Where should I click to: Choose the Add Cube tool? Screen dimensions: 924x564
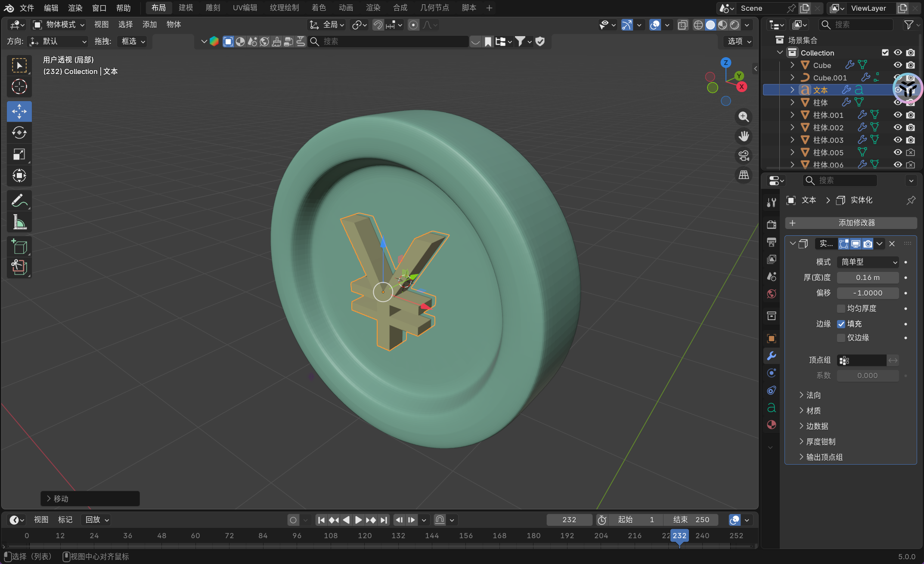pos(19,247)
